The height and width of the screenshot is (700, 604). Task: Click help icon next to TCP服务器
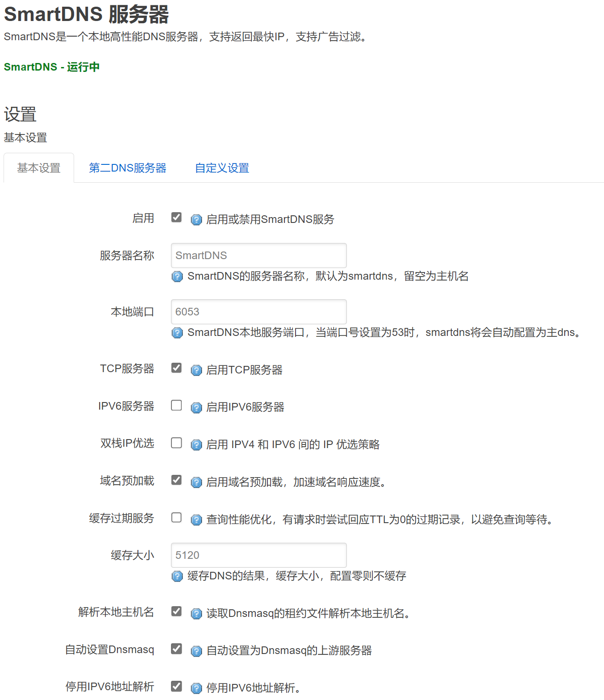tap(196, 370)
